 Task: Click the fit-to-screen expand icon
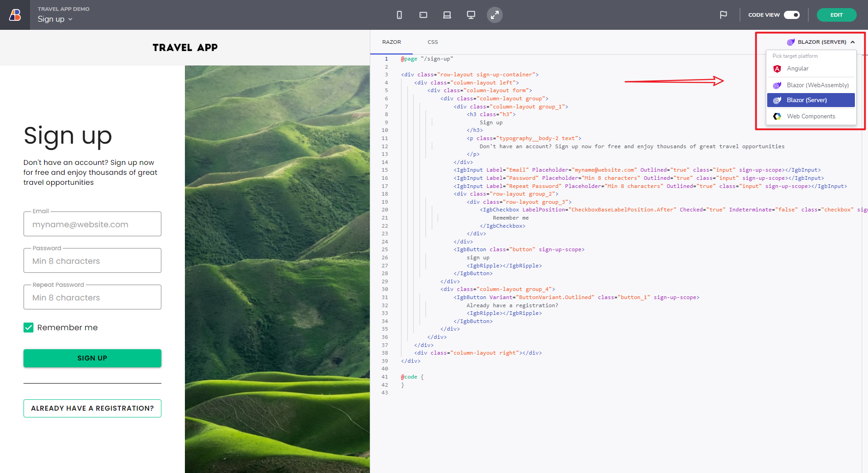[x=495, y=15]
